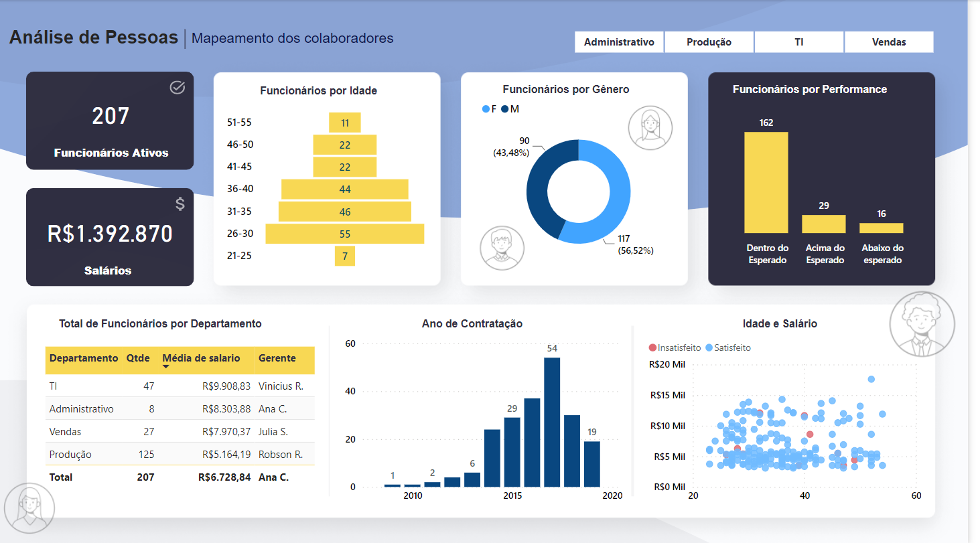980x543 pixels.
Task: Select the 31-35 age bar with 46
Action: tap(345, 212)
